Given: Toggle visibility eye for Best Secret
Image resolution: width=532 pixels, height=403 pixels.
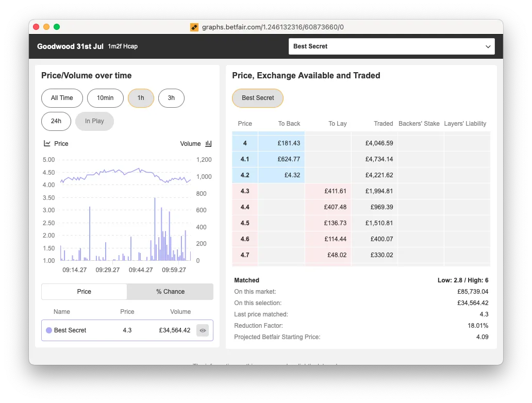Looking at the screenshot, I should [x=203, y=330].
